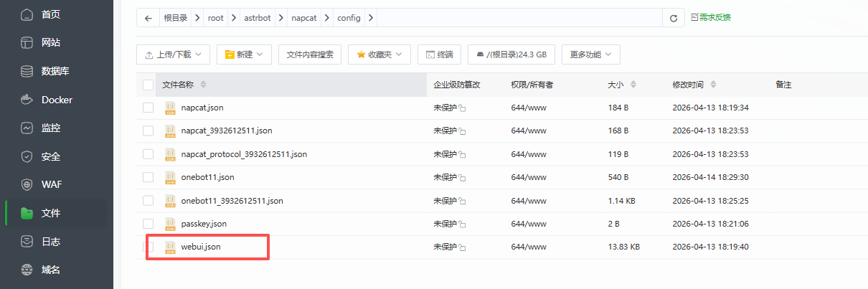The width and height of the screenshot is (868, 289).
Task: Click the onebot11_3932612511.json file icon
Action: pos(171,201)
